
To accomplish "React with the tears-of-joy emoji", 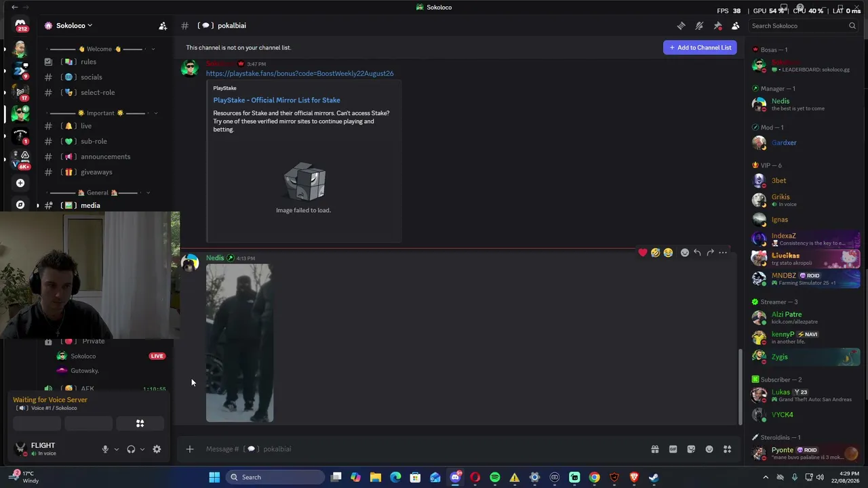I will point(668,253).
